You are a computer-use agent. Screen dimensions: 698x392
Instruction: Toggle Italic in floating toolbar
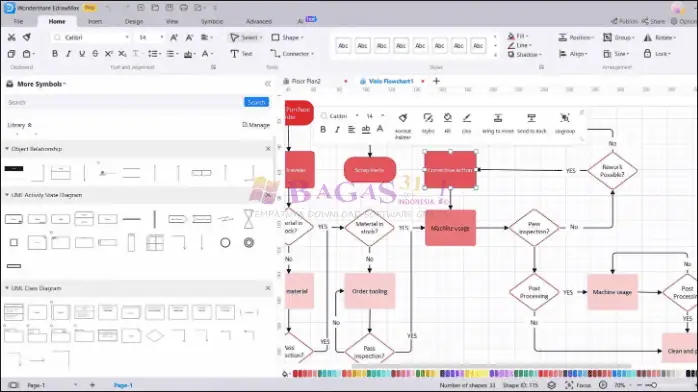[337, 129]
